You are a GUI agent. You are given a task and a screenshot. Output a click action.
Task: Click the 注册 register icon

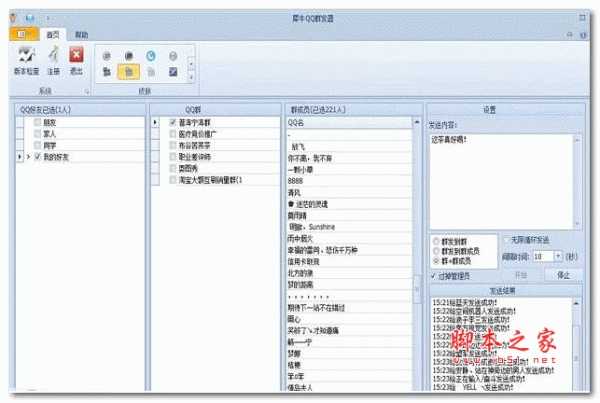(54, 54)
